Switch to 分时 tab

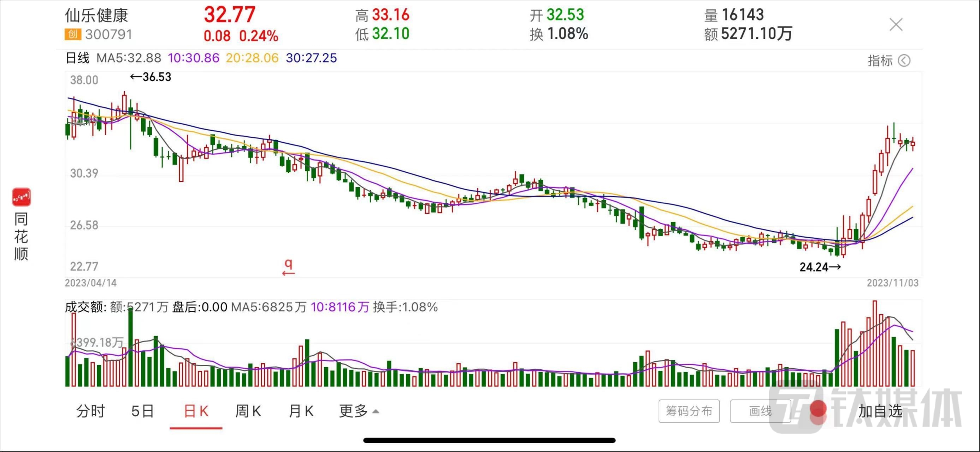(90, 411)
